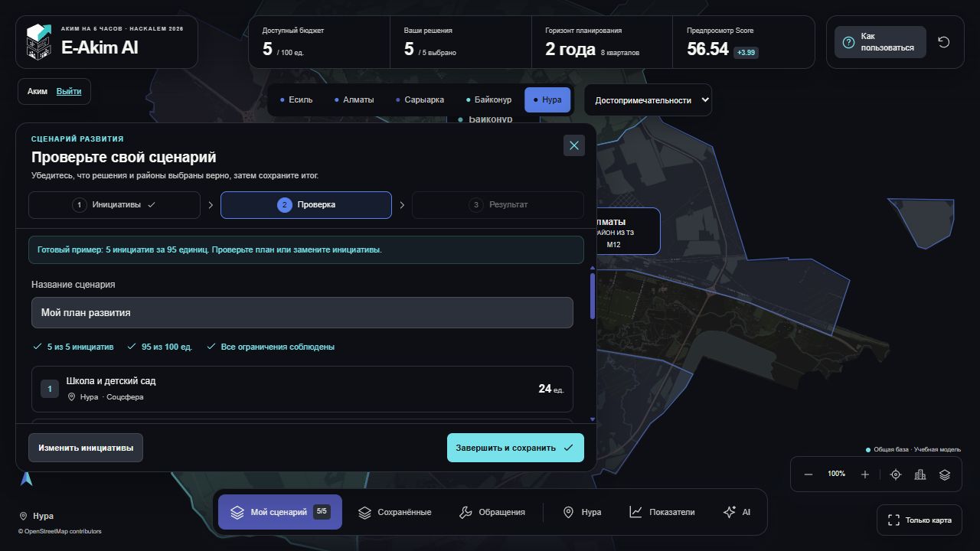Click the E-Akim AI cube logo
This screenshot has width=980, height=551.
39,41
